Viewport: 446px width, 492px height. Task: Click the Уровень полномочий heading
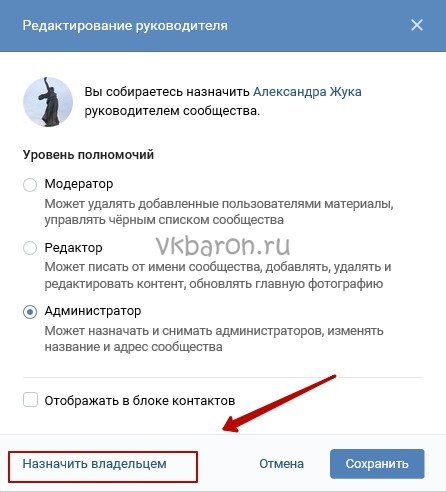(x=88, y=155)
